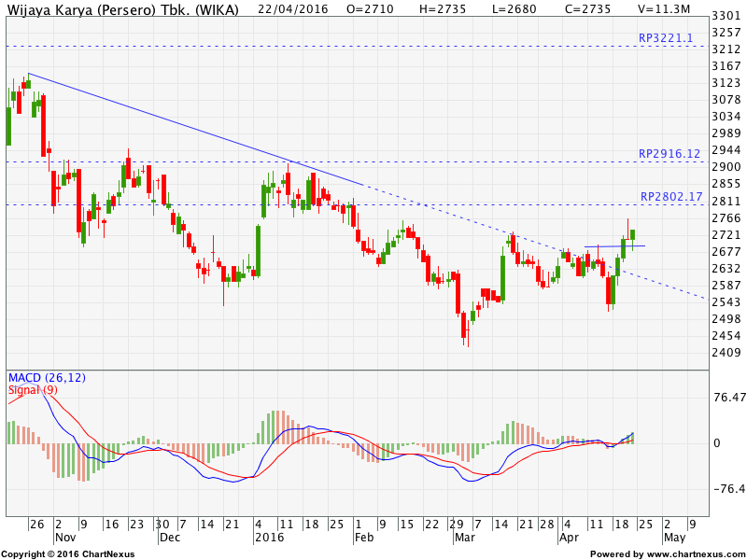Image resolution: width=747 pixels, height=560 pixels.
Task: Click the Copyright 2016 ChartNexus text
Action: click(68, 554)
